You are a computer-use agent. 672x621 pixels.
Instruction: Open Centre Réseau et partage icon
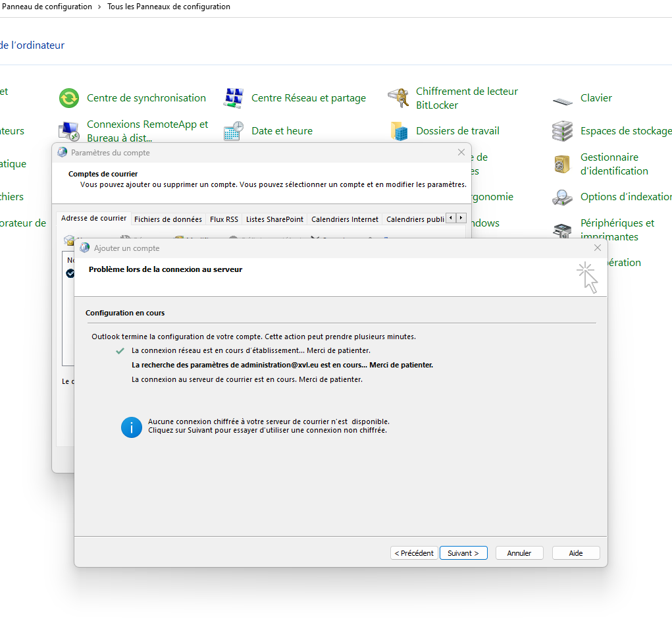click(x=234, y=98)
